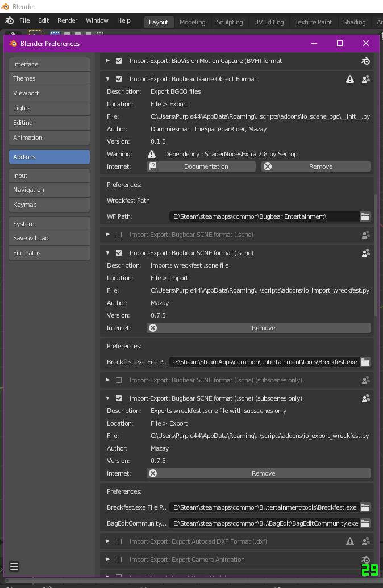Viewport: 383px width, 588px height.
Task: Remove the io_export_wreckfest add-on
Action: (x=259, y=473)
